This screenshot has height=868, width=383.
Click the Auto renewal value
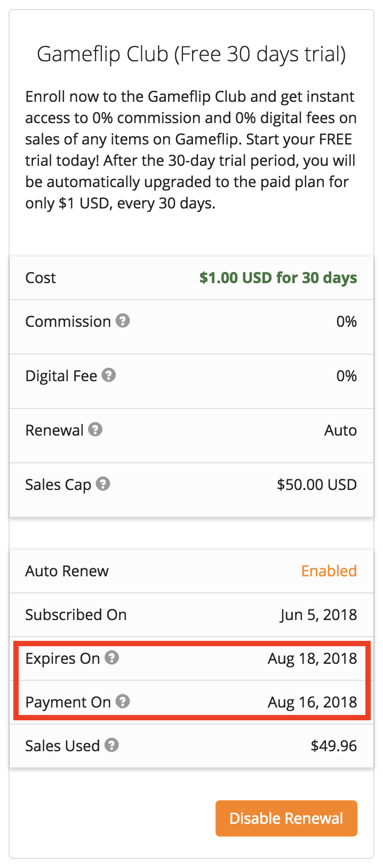(340, 430)
